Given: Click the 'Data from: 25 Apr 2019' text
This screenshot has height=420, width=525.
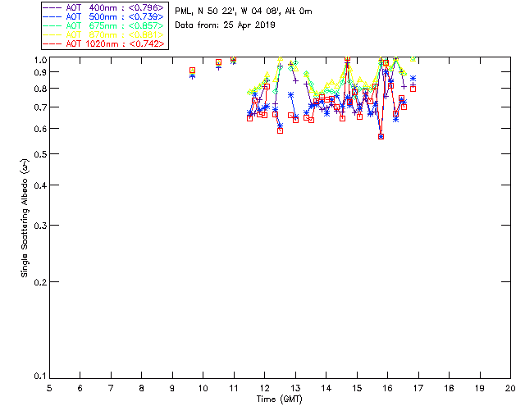Looking at the screenshot, I should point(226,25).
